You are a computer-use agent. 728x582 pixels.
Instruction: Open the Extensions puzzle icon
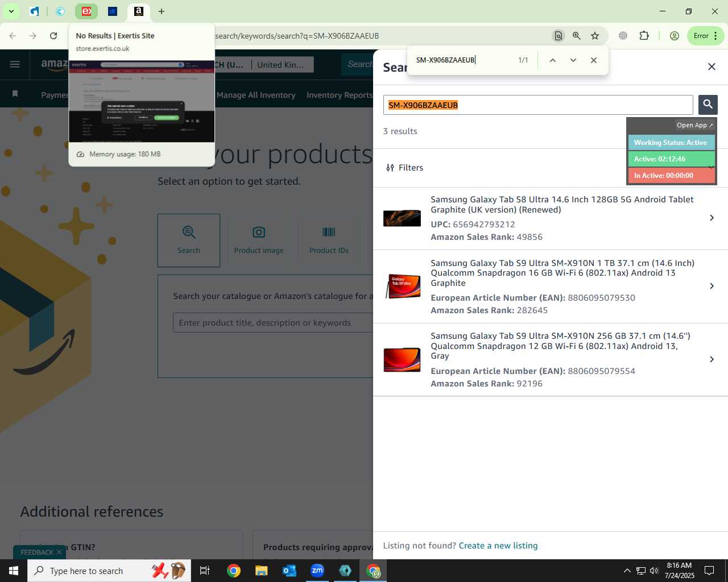pyautogui.click(x=644, y=36)
